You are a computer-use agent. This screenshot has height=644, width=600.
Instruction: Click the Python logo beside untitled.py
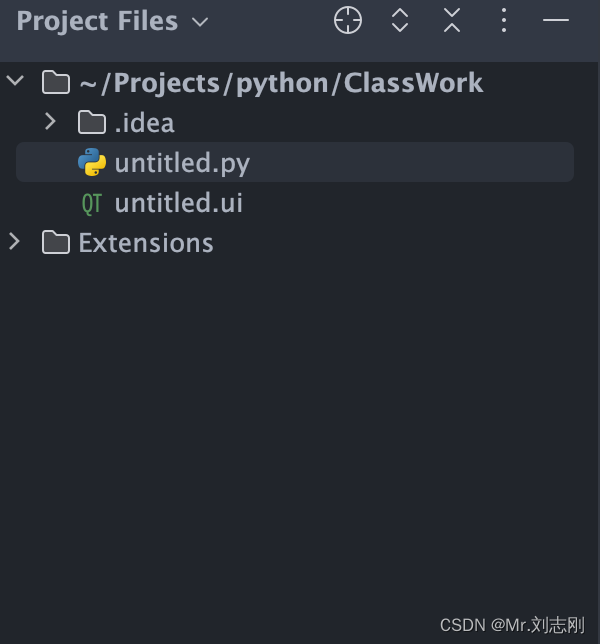click(x=92, y=162)
